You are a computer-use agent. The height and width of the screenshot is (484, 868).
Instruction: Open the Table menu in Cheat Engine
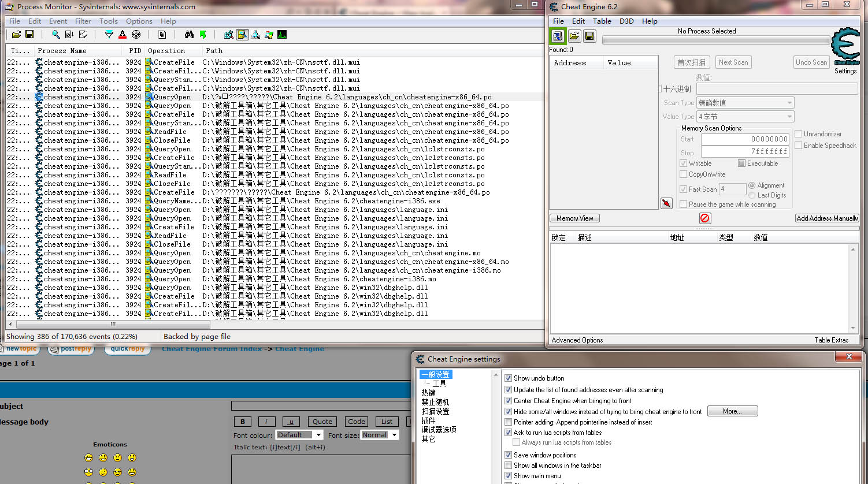(602, 21)
